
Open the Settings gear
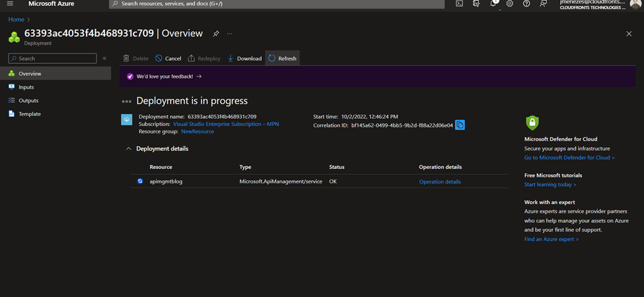510,3
